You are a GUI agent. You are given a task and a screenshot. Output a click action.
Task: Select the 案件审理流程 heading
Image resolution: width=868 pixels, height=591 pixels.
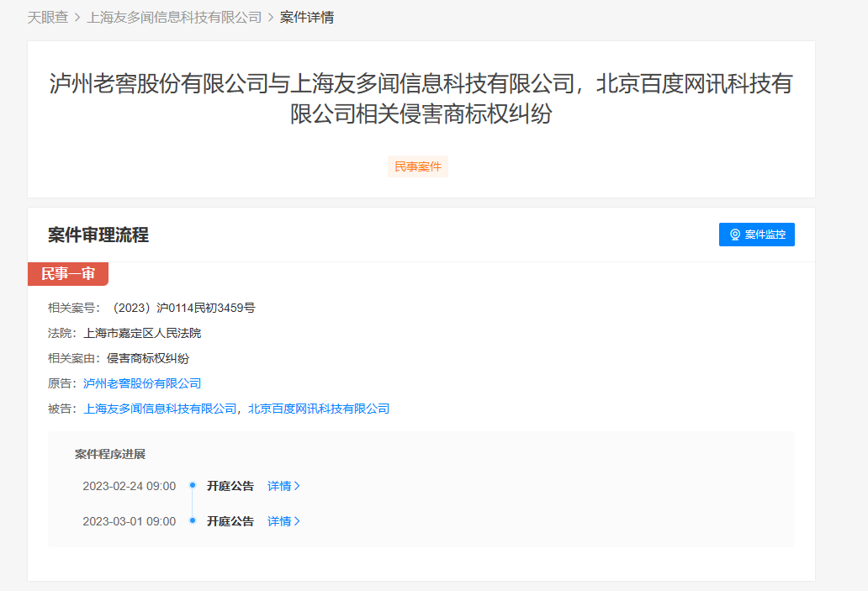click(x=98, y=235)
